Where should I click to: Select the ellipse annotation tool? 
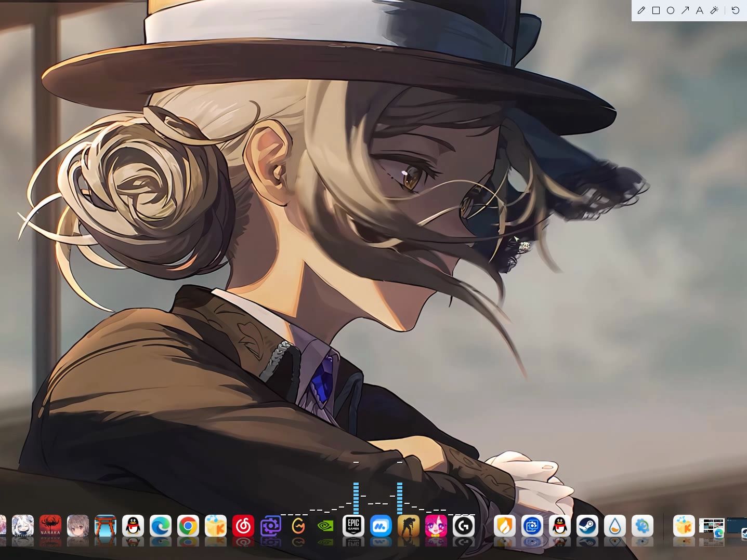(671, 10)
